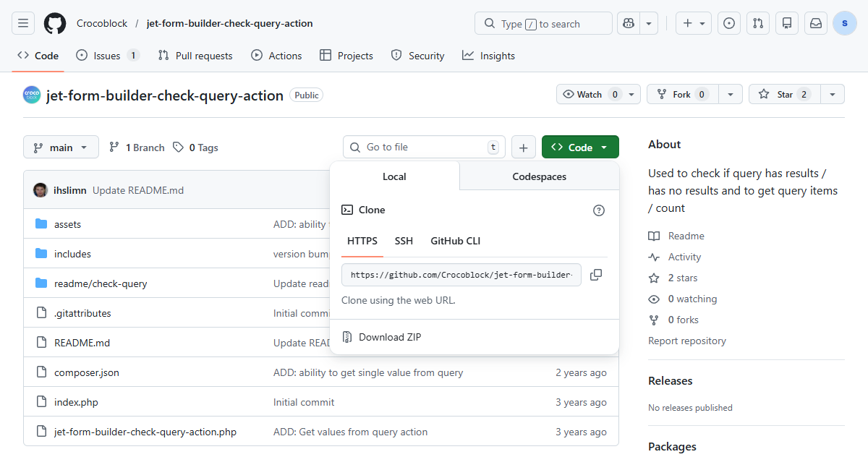This screenshot has height=457, width=868.
Task: Open the hamburger navigation menu
Action: tap(23, 23)
